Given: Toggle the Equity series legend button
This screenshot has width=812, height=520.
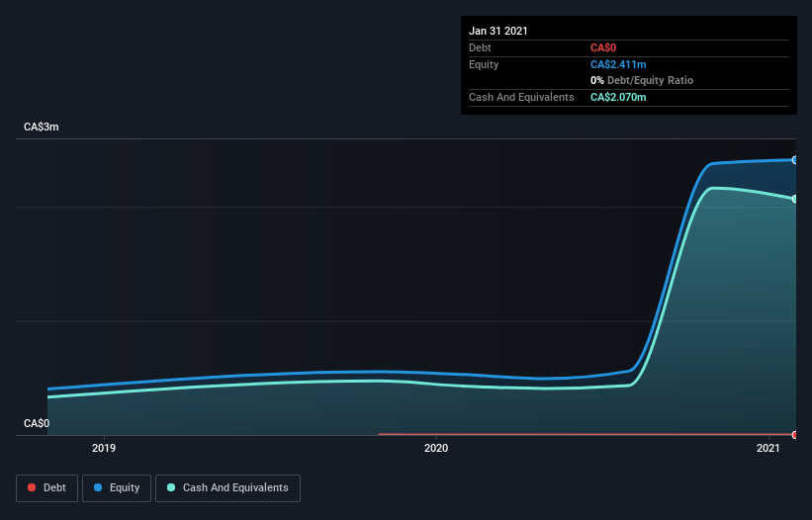Looking at the screenshot, I should click(x=117, y=488).
